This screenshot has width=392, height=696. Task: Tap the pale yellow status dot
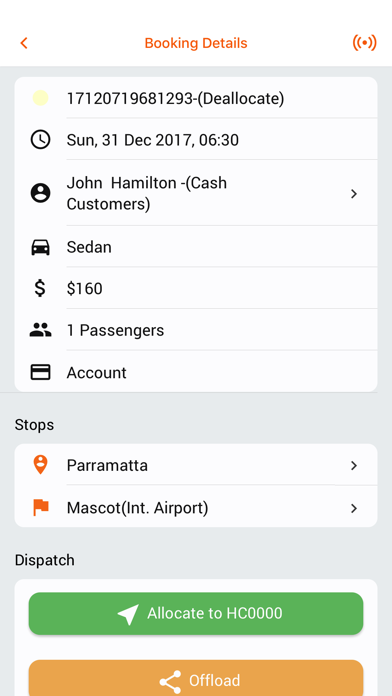click(40, 98)
